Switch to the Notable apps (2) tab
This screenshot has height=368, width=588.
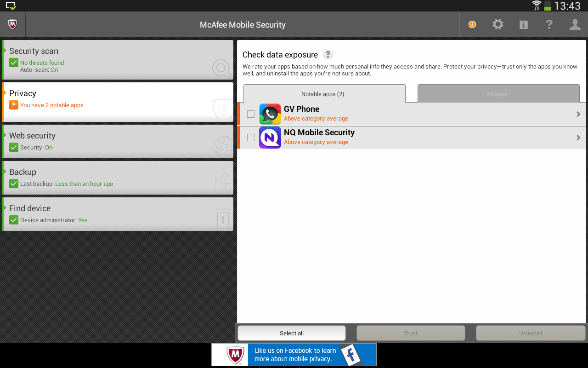324,94
